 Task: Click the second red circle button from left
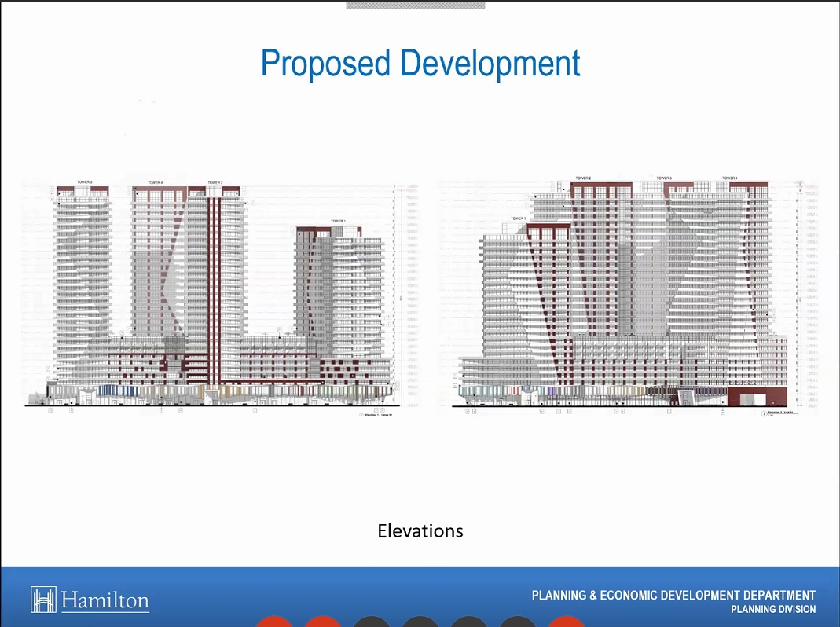pos(323,621)
